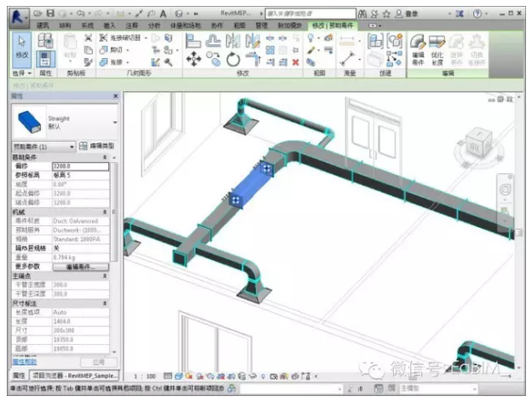The width and height of the screenshot is (532, 402).
Task: Open the 插入 ribbon tab
Action: pos(109,26)
